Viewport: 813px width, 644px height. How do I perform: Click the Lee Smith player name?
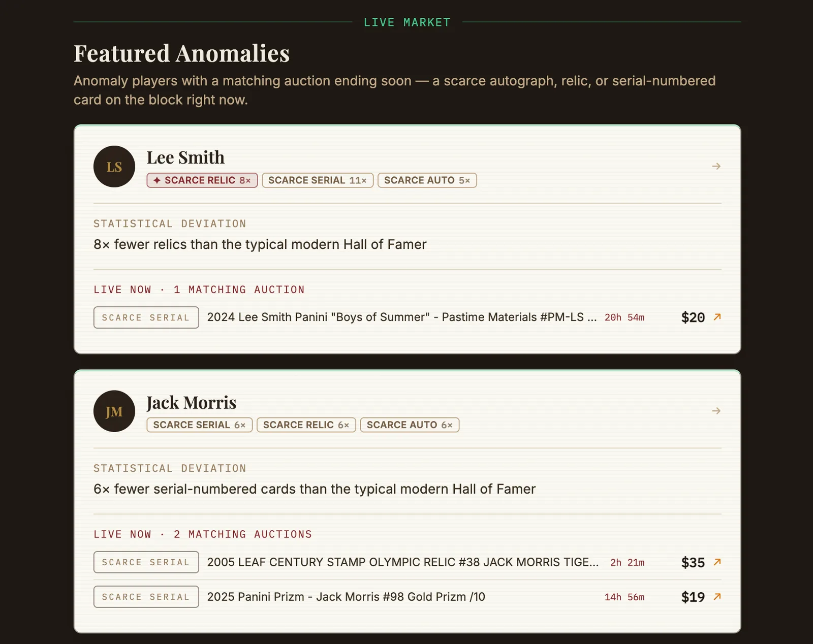pyautogui.click(x=185, y=157)
